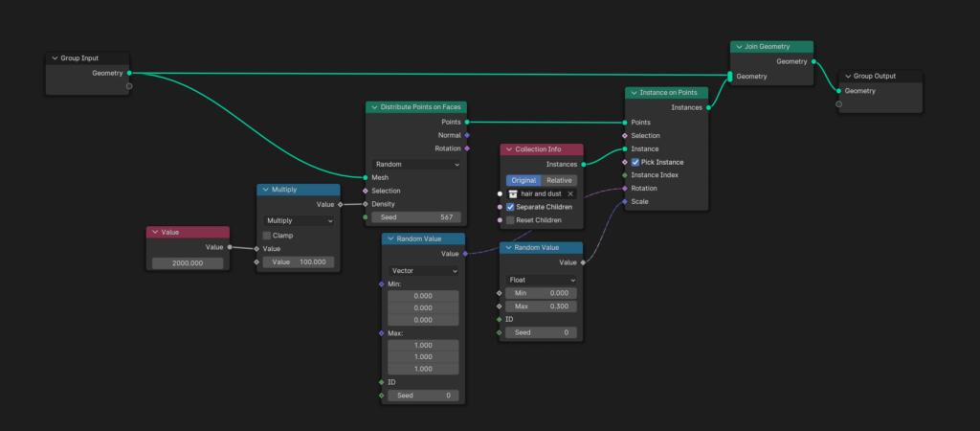Click the Seed 567 field
The height and width of the screenshot is (431, 980).
416,217
